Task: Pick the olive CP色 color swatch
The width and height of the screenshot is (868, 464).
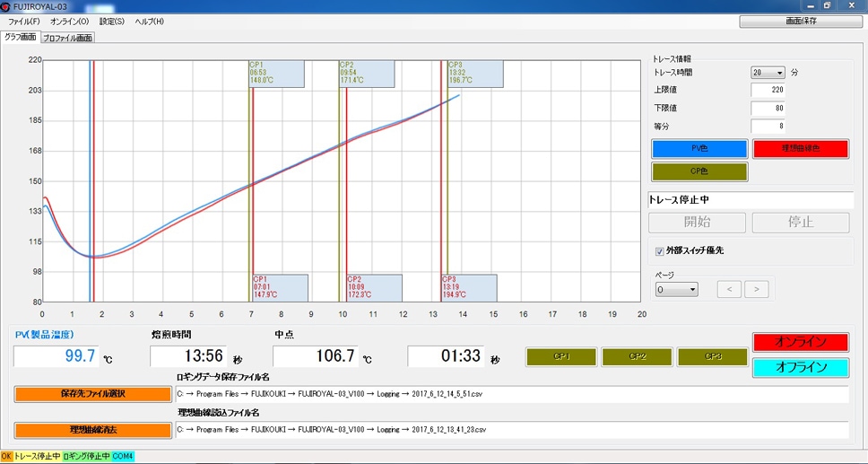Action: click(699, 171)
